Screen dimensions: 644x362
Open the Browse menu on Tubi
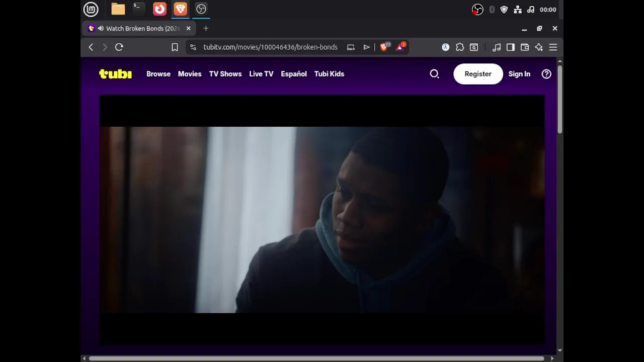click(158, 74)
